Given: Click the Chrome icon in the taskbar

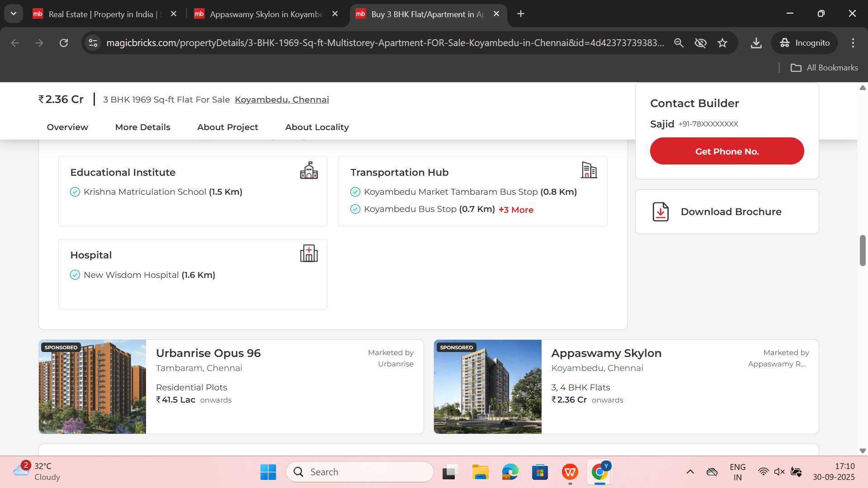Looking at the screenshot, I should point(600,472).
